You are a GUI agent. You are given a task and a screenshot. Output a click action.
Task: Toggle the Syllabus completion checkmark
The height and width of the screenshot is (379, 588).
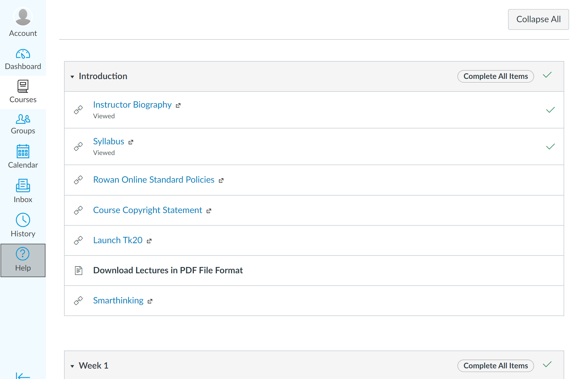(550, 147)
